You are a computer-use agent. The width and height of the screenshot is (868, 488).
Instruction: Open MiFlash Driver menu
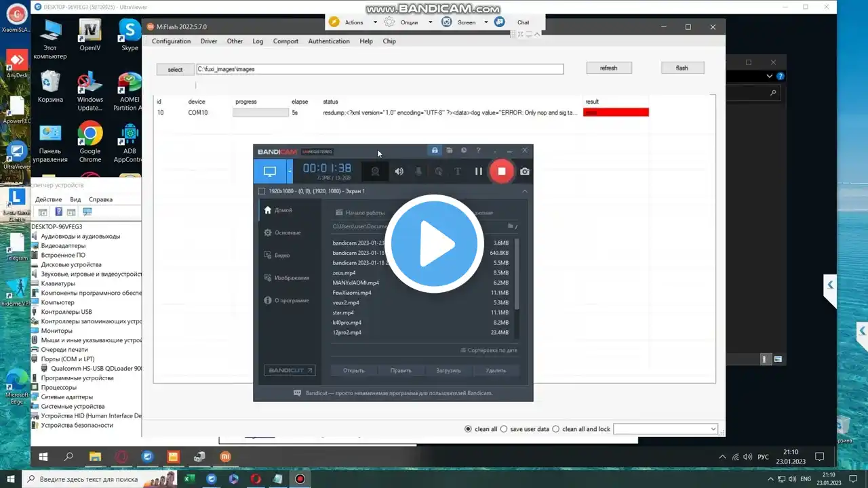pyautogui.click(x=209, y=41)
